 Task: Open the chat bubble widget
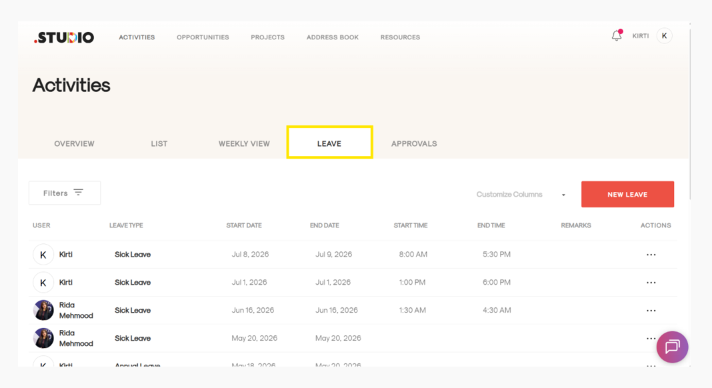[x=672, y=347]
